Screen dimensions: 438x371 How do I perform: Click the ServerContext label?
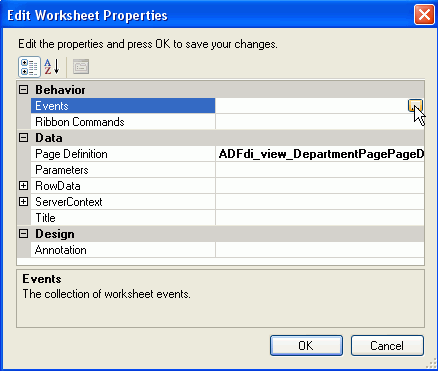69,202
